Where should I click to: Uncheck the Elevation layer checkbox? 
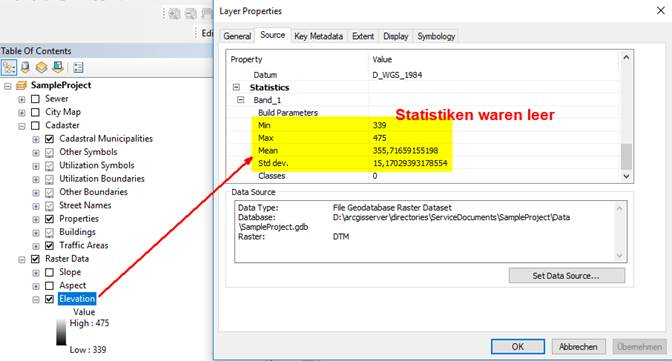tap(49, 299)
